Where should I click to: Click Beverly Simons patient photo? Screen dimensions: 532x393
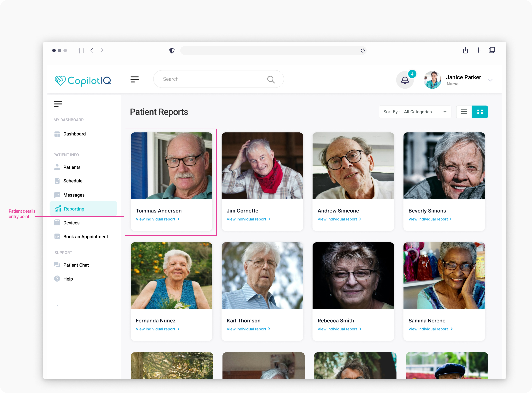pos(444,165)
